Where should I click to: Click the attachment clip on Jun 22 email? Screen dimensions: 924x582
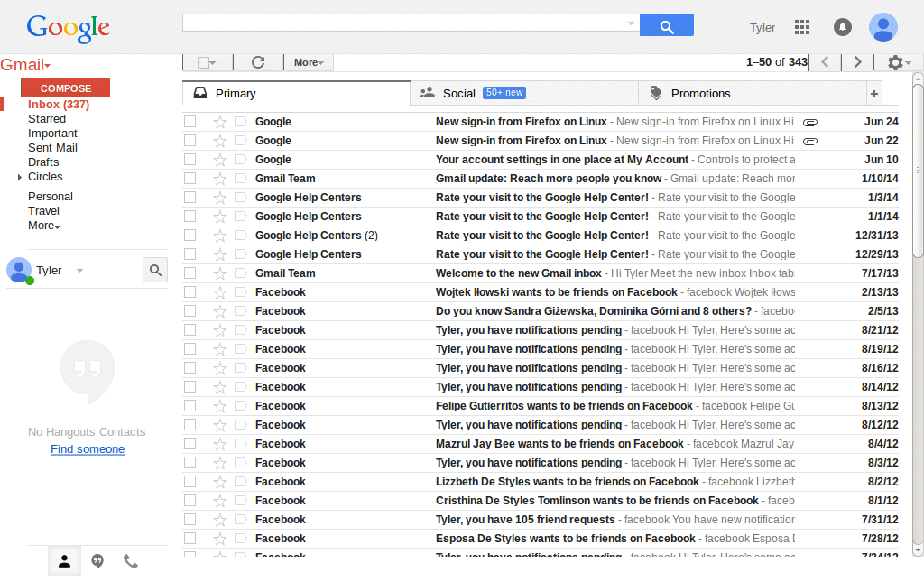pos(810,142)
